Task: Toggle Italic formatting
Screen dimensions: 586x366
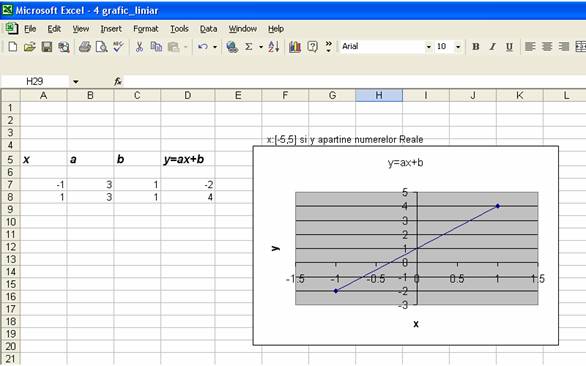Action: [493, 47]
